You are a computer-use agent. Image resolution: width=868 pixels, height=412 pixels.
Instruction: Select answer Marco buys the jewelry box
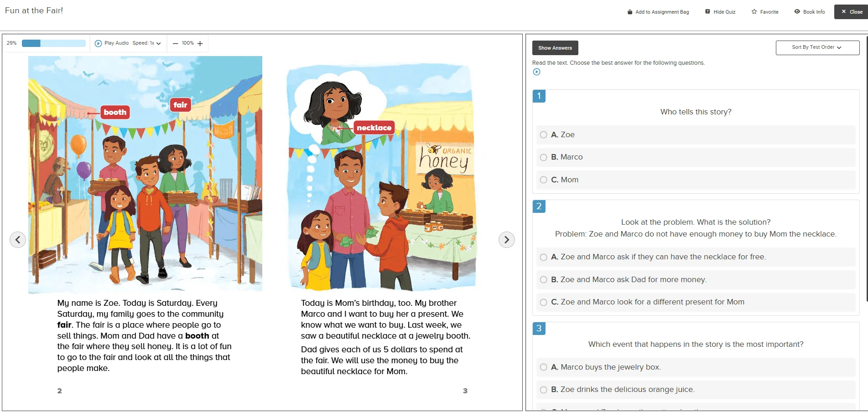[696, 367]
